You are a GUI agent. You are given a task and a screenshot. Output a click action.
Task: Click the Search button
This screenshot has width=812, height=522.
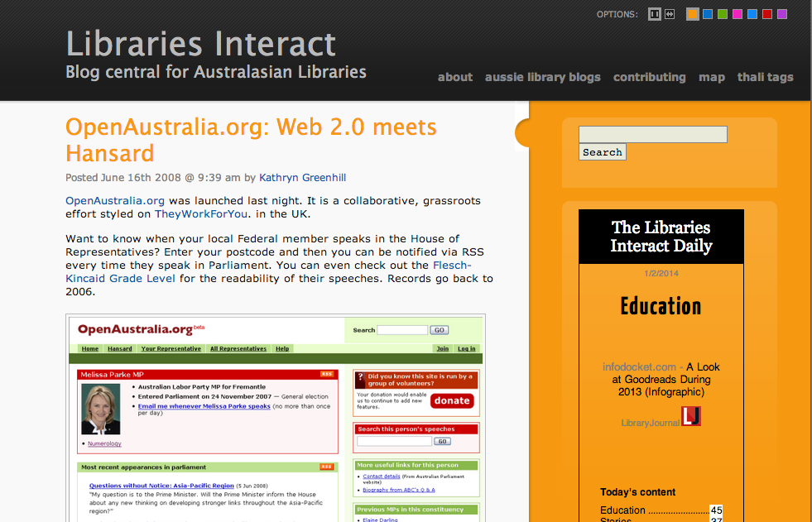603,152
